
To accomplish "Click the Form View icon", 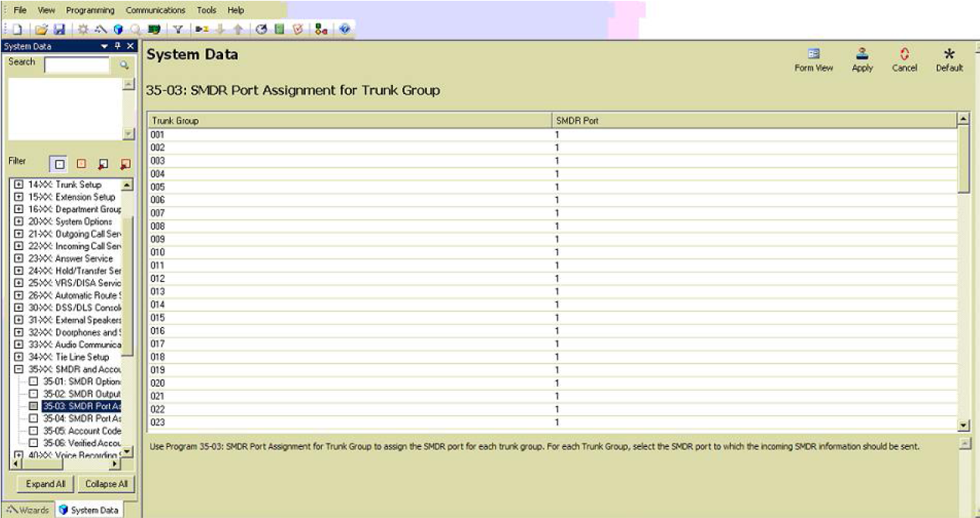I will pyautogui.click(x=813, y=60).
